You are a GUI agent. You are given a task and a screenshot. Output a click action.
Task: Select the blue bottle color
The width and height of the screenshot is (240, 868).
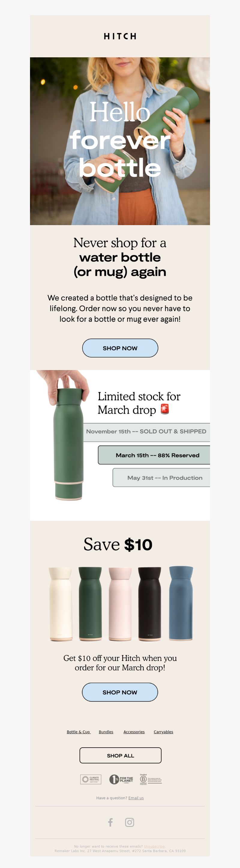(181, 603)
